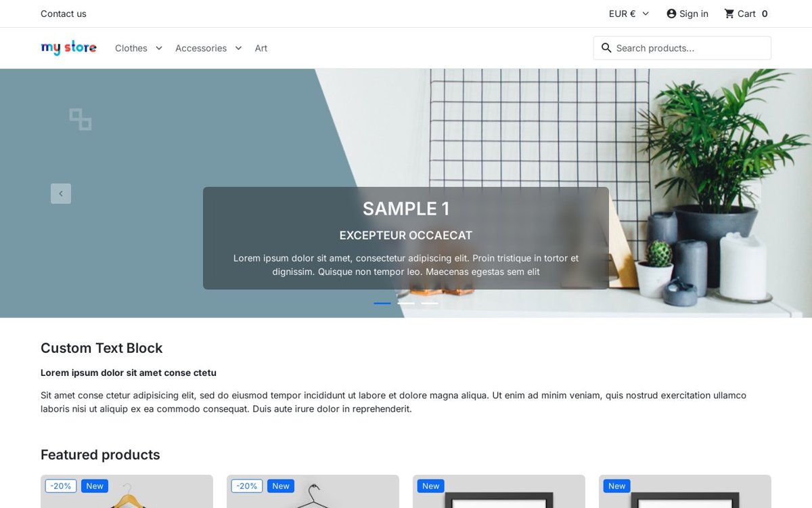Viewport: 812px width, 508px height.
Task: Click the bold "Lorem ipsum dolor sit amet conse ctetu" line
Action: [x=129, y=373]
